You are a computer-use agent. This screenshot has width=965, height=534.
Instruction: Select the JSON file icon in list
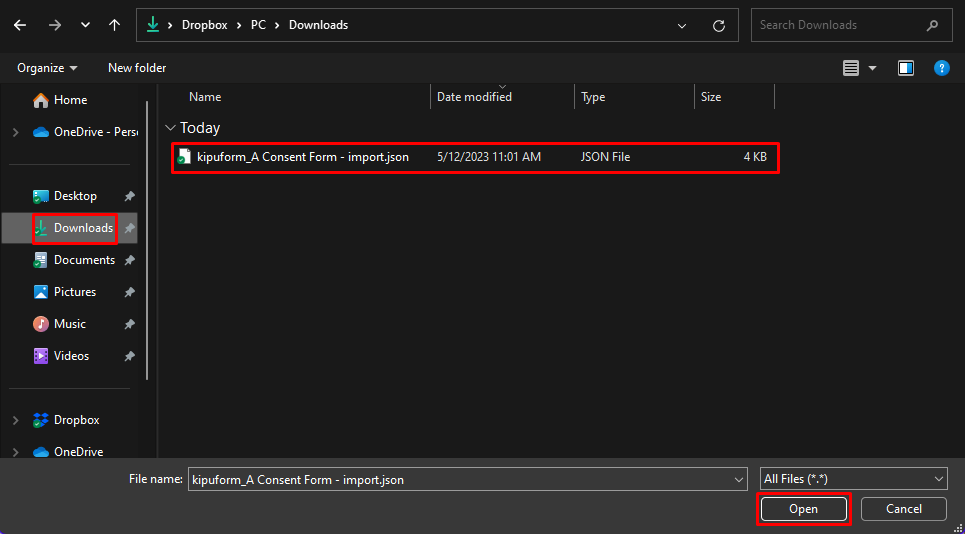[x=184, y=157]
